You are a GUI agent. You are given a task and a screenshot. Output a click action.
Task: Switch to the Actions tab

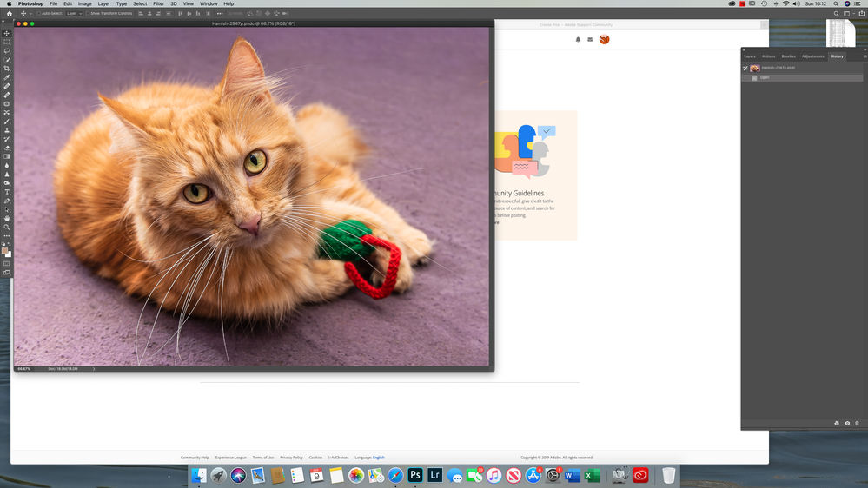pyautogui.click(x=768, y=56)
